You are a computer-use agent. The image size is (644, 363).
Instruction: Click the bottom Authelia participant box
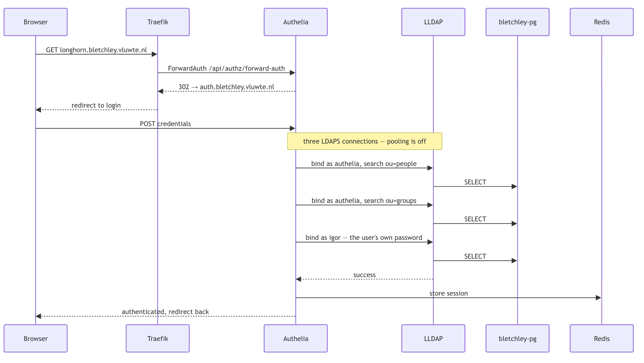(296, 338)
